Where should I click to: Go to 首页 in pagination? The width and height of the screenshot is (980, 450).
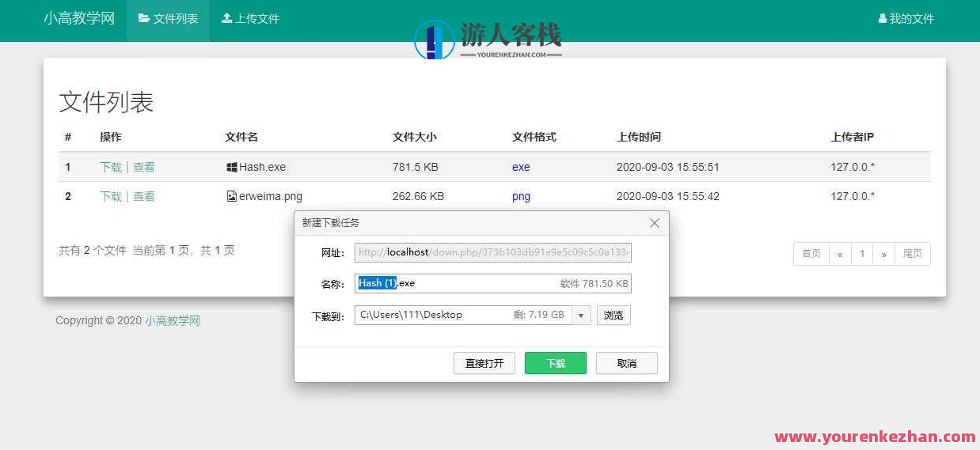click(x=811, y=254)
